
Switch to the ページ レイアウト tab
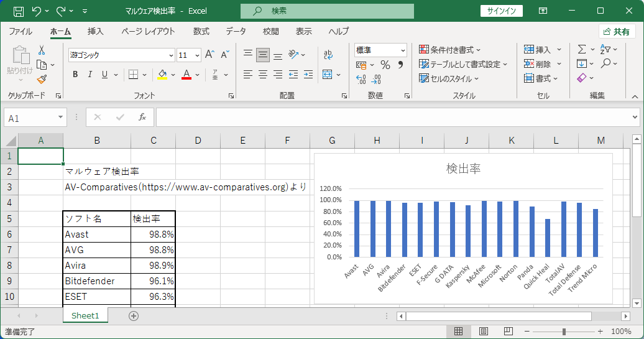(148, 31)
